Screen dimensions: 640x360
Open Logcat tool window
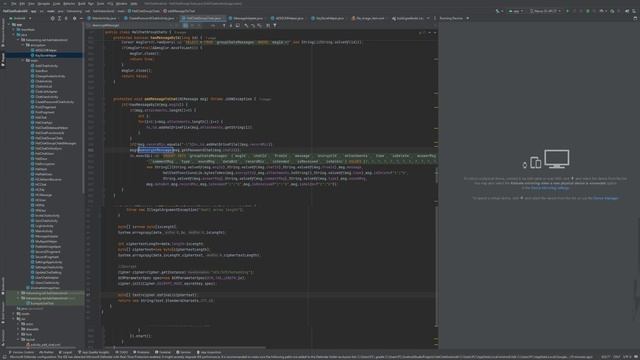65,352
